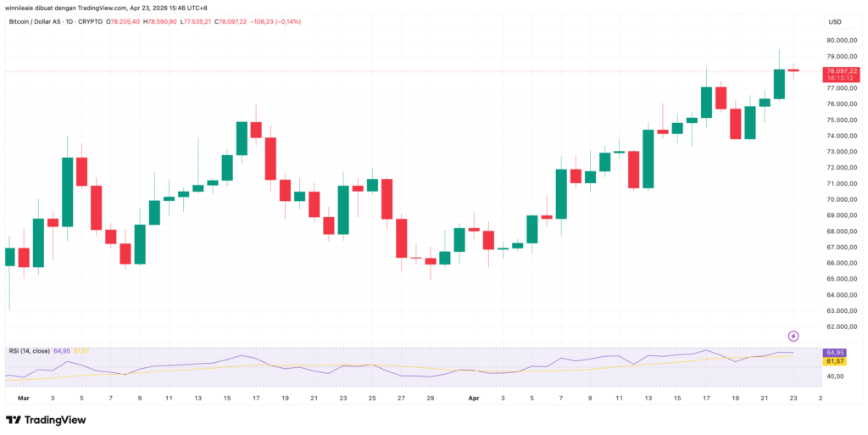Click the 27 date label on time axis
The width and height of the screenshot is (868, 435).
[x=402, y=398]
